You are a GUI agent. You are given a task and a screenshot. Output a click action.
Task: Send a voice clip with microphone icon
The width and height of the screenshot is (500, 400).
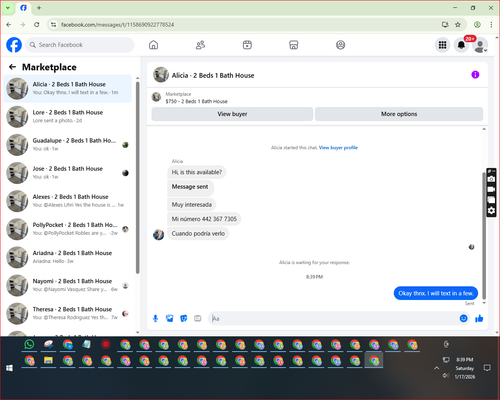tap(155, 319)
